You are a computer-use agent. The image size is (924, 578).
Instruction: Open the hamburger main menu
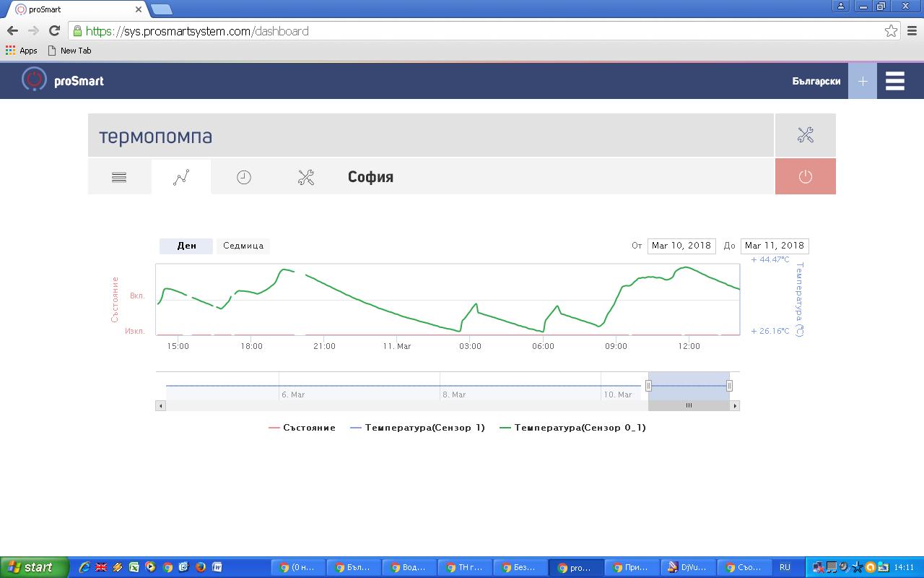click(895, 81)
